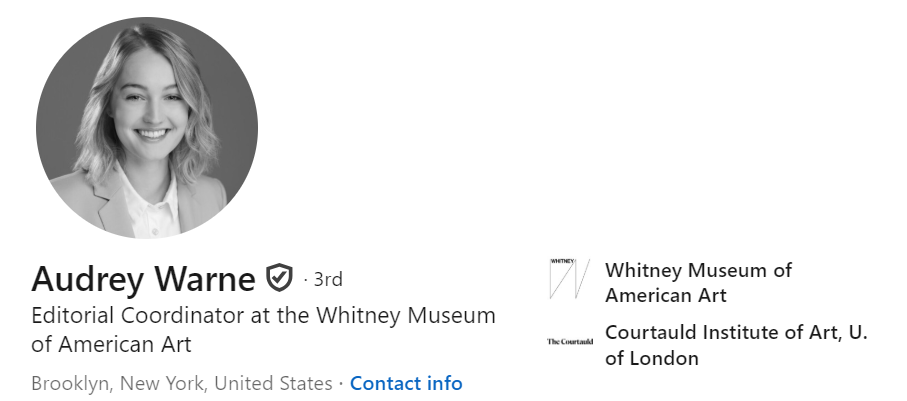This screenshot has width=907, height=401.
Task: Click the word "Audrey" in the profile name
Action: pos(86,278)
